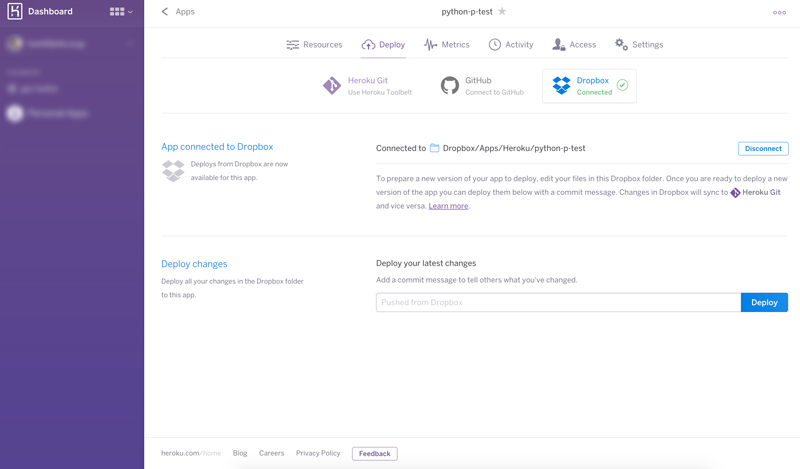
Task: Click Dashboard title in the sidebar
Action: [x=50, y=11]
